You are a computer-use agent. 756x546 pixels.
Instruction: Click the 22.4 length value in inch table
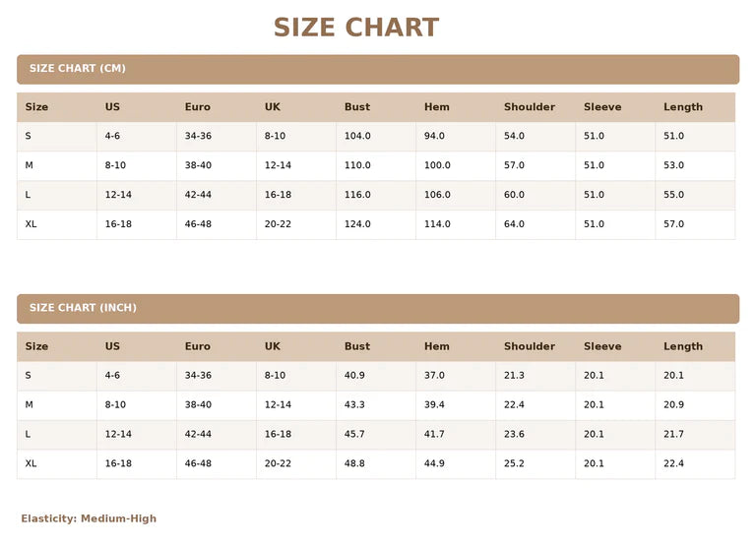(x=673, y=463)
